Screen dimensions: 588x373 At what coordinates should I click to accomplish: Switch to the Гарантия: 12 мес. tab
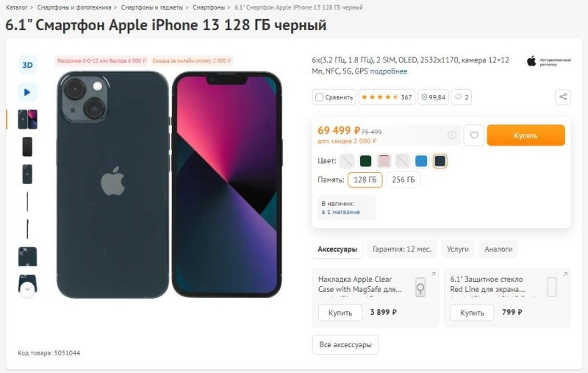(x=401, y=249)
